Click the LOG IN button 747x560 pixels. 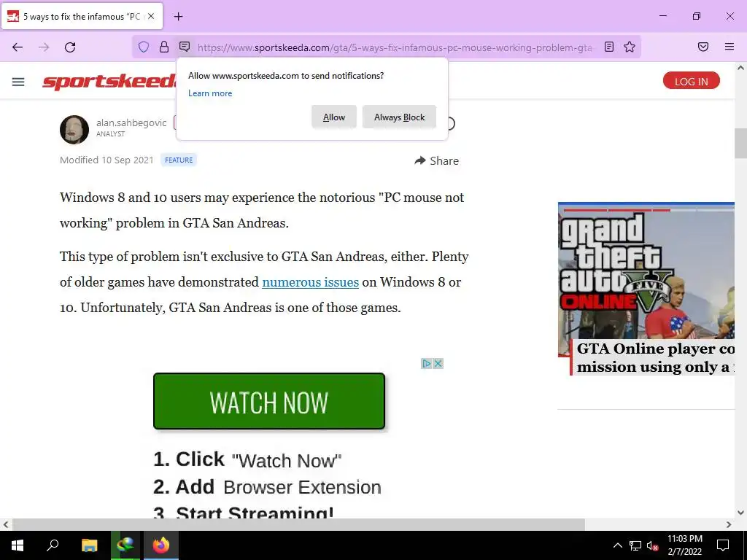coord(692,81)
